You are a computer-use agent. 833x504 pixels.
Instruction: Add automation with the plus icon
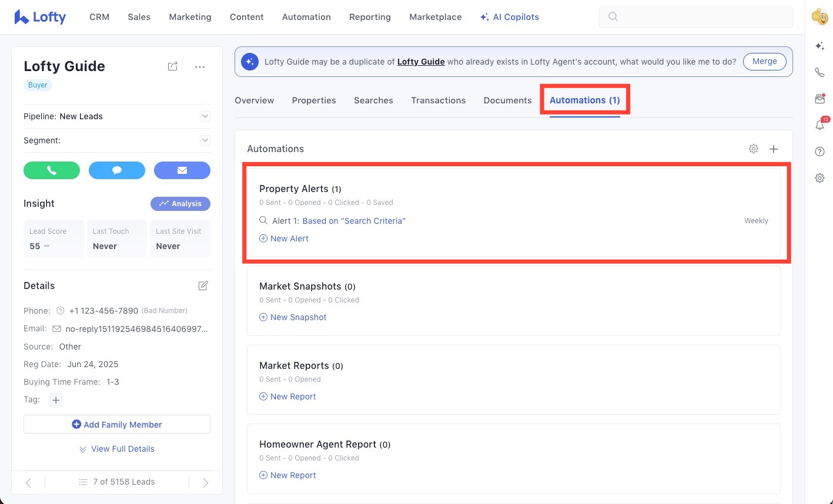click(x=774, y=149)
